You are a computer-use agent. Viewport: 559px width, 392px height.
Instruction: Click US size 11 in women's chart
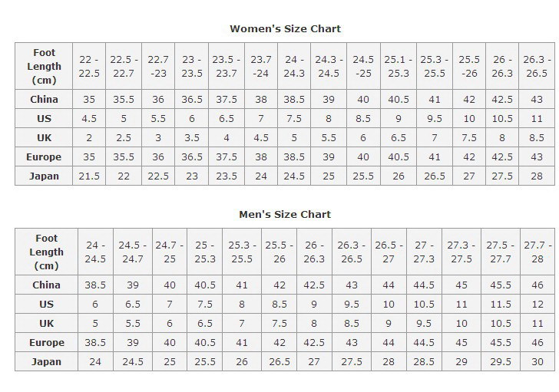click(537, 119)
